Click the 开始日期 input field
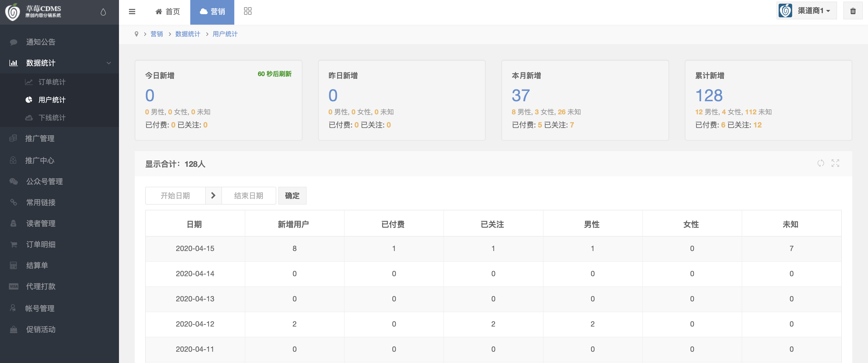Screen dimensions: 868x363 coord(175,196)
